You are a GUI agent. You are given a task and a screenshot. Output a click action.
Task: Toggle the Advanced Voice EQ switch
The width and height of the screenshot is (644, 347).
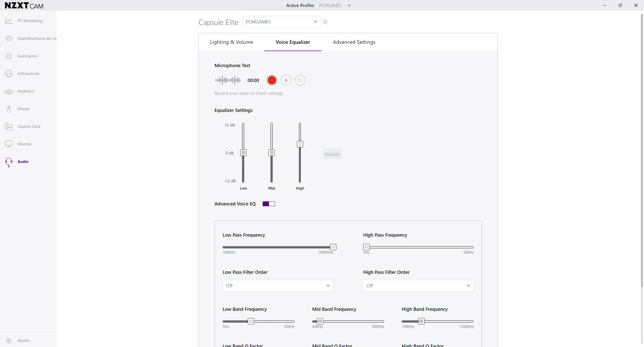point(269,204)
